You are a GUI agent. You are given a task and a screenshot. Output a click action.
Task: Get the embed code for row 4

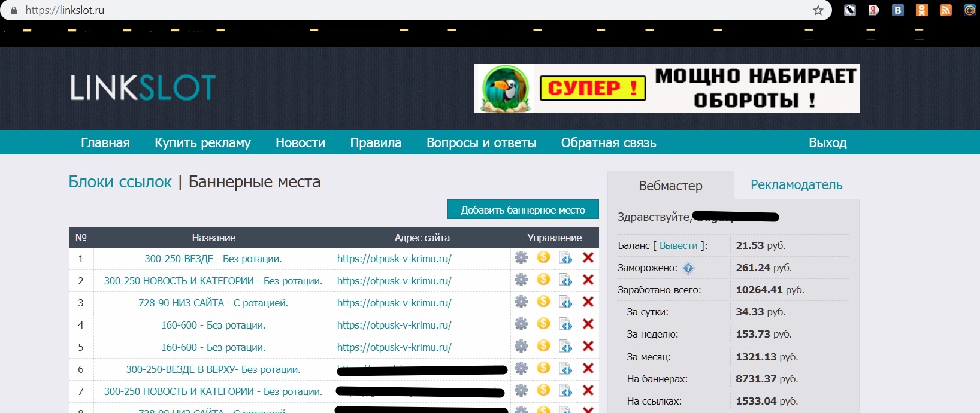565,324
